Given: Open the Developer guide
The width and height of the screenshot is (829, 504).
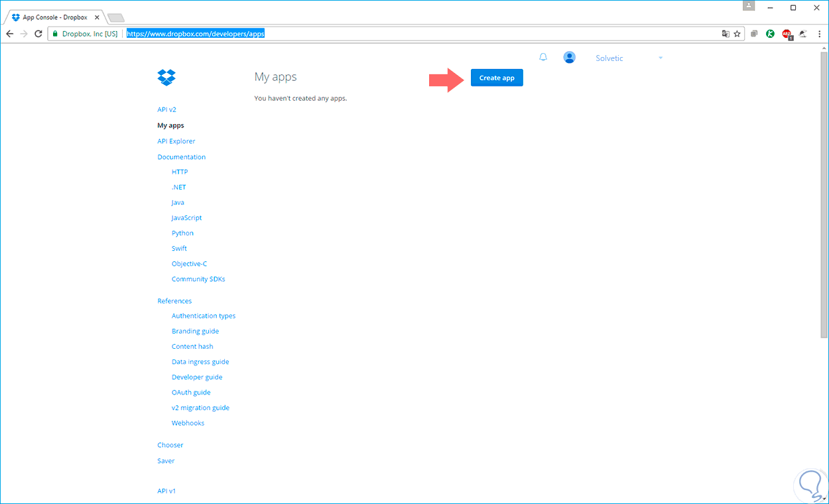Looking at the screenshot, I should click(x=197, y=377).
